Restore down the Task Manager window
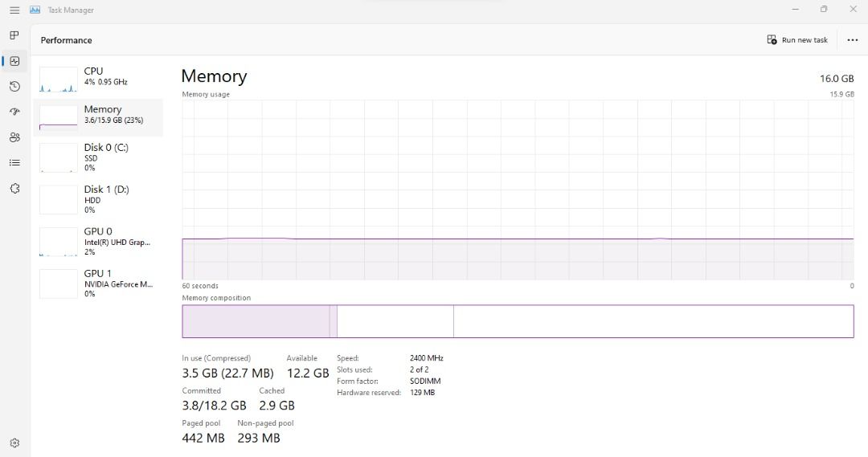Image resolution: width=868 pixels, height=457 pixels. tap(824, 10)
